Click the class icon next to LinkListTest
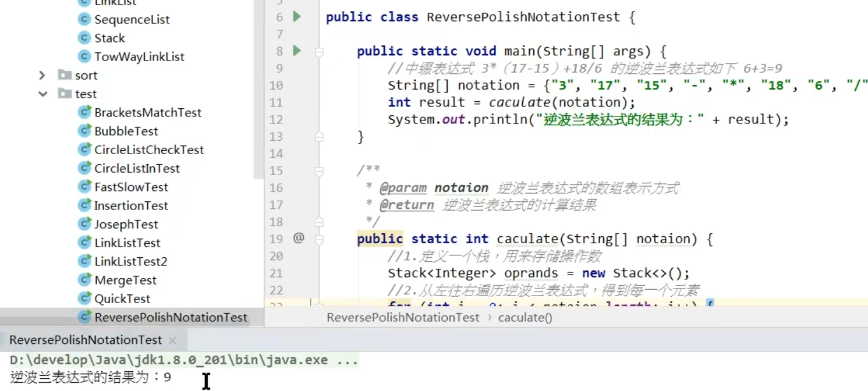Image resolution: width=868 pixels, height=391 pixels. [84, 243]
